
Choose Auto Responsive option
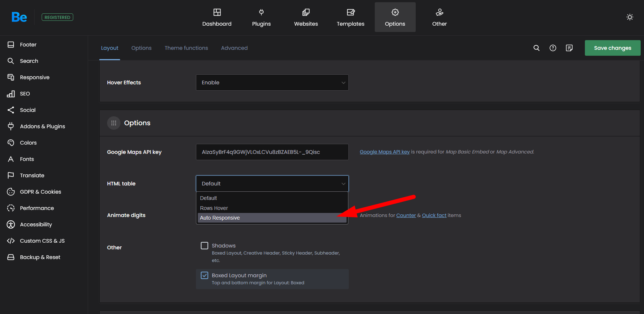[272, 218]
